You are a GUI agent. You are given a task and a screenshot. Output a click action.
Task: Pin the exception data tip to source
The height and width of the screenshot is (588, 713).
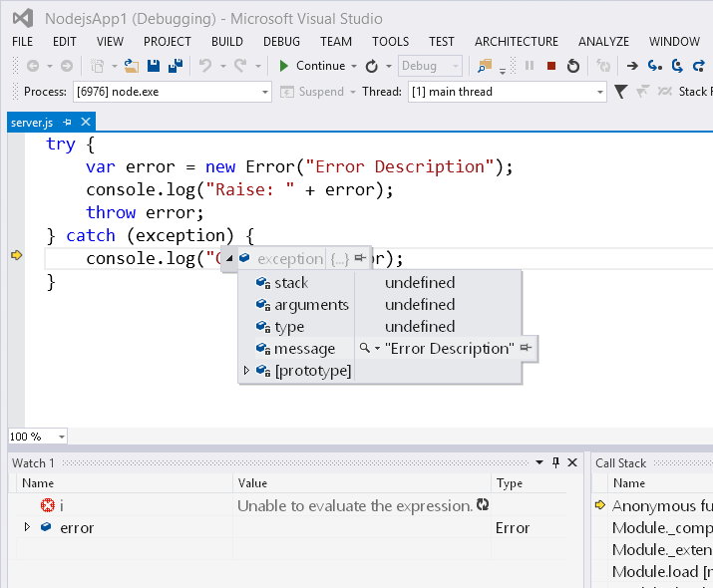point(360,258)
